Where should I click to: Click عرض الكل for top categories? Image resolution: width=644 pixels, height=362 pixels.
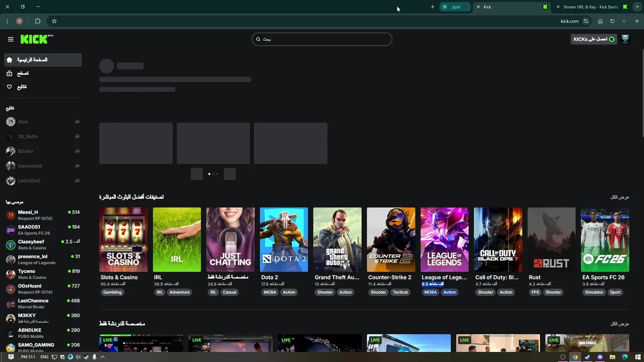point(620,197)
